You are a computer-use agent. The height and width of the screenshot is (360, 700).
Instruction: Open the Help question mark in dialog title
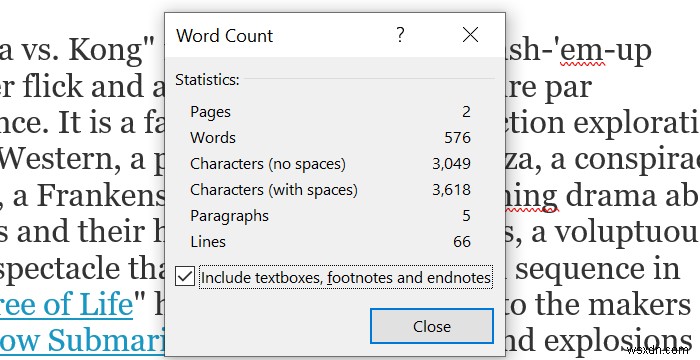(x=400, y=35)
